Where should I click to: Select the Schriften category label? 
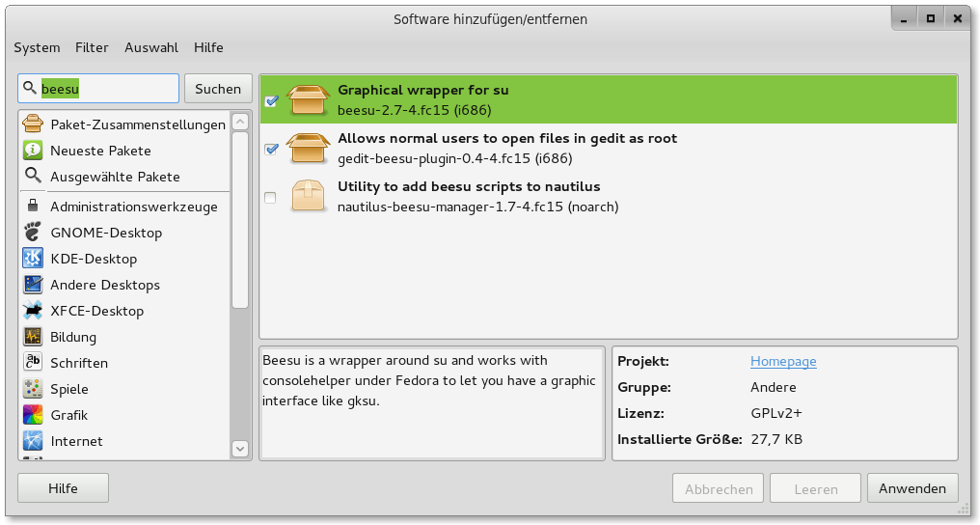pos(79,363)
